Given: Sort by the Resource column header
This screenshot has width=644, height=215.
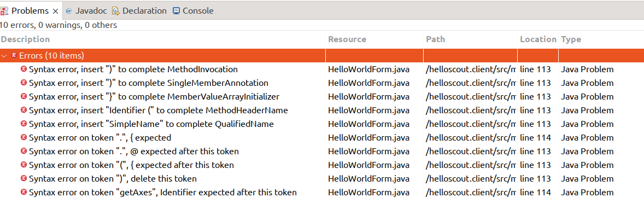Looking at the screenshot, I should click(x=347, y=39).
